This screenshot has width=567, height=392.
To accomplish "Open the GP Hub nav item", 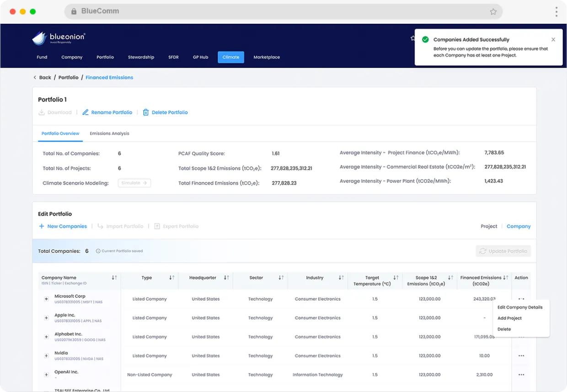I will click(x=200, y=57).
